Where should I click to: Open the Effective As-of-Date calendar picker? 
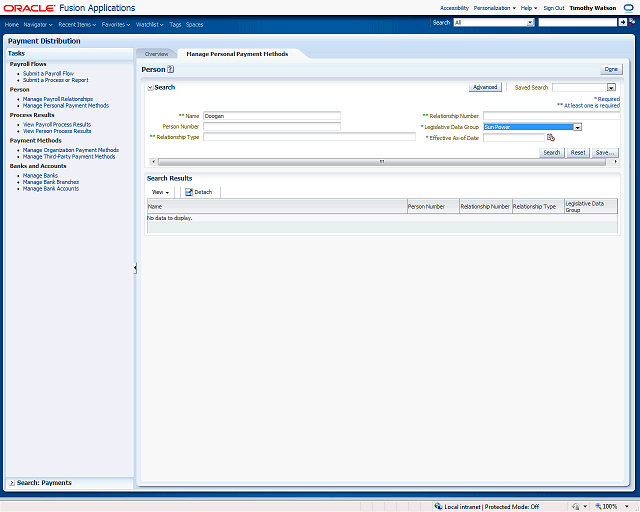[x=550, y=138]
